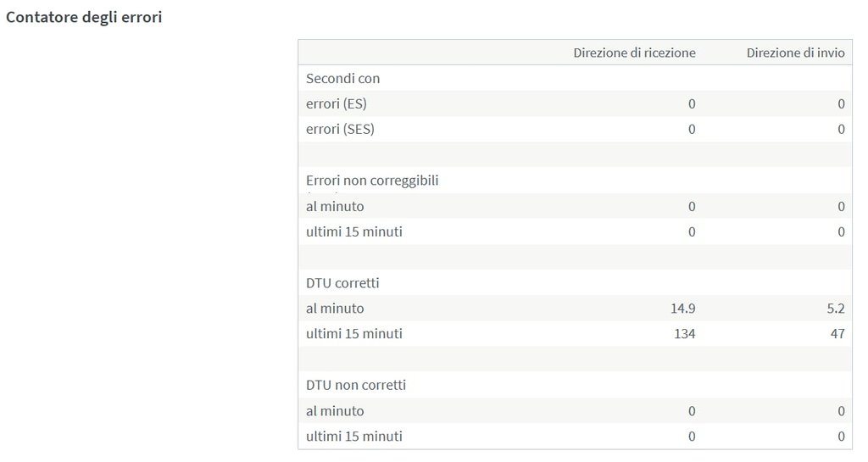Screen dimensions: 868x462
Task: Click the "Contatore degli errori" heading
Action: tap(84, 18)
